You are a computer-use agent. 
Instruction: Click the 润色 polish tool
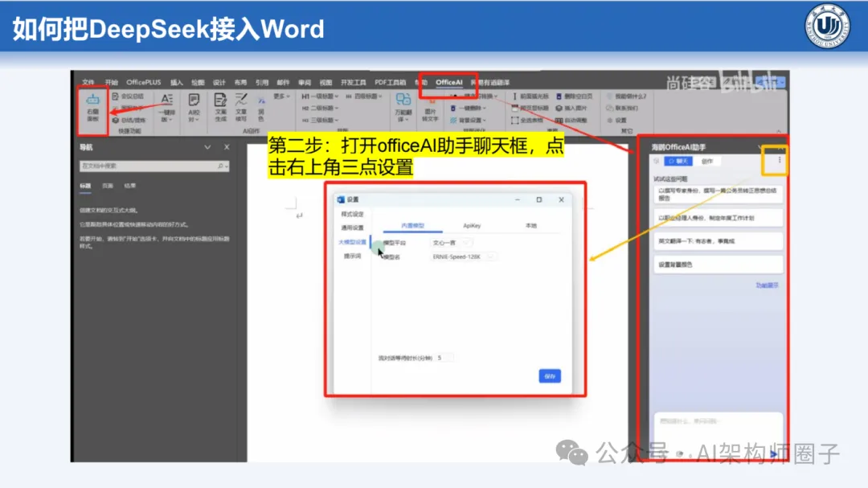260,108
